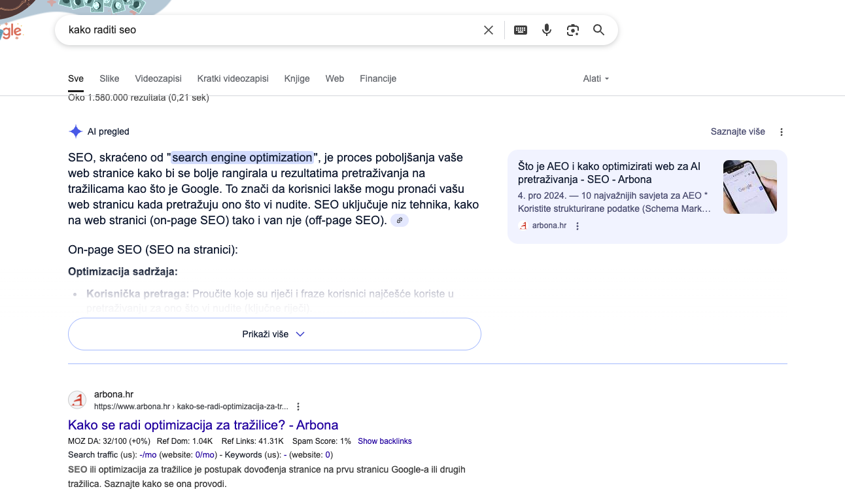845x504 pixels.
Task: Open the Kratki videozapisi tab
Action: coord(233,78)
